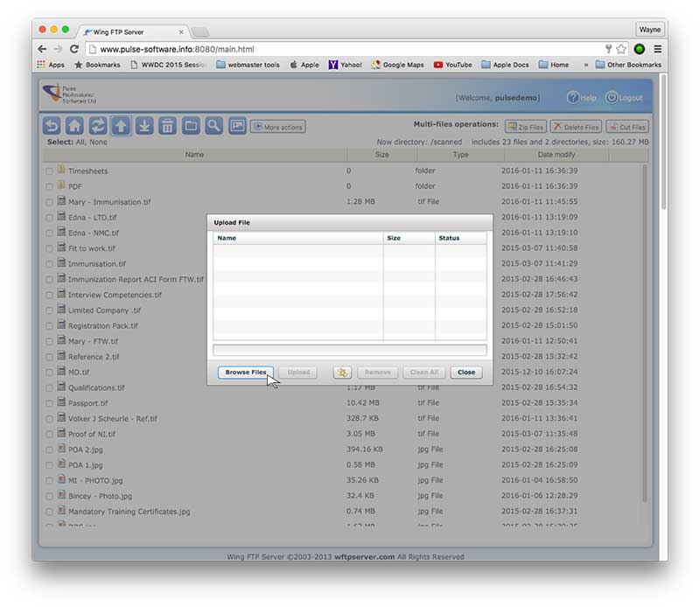This screenshot has height=607, width=700.
Task: Click the Browse Files button
Action: tap(245, 373)
